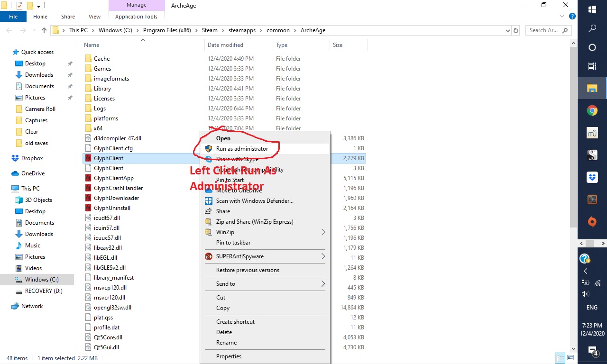Select Restore previous versions
Screen dimensions: 607x364
[x=265, y=270]
